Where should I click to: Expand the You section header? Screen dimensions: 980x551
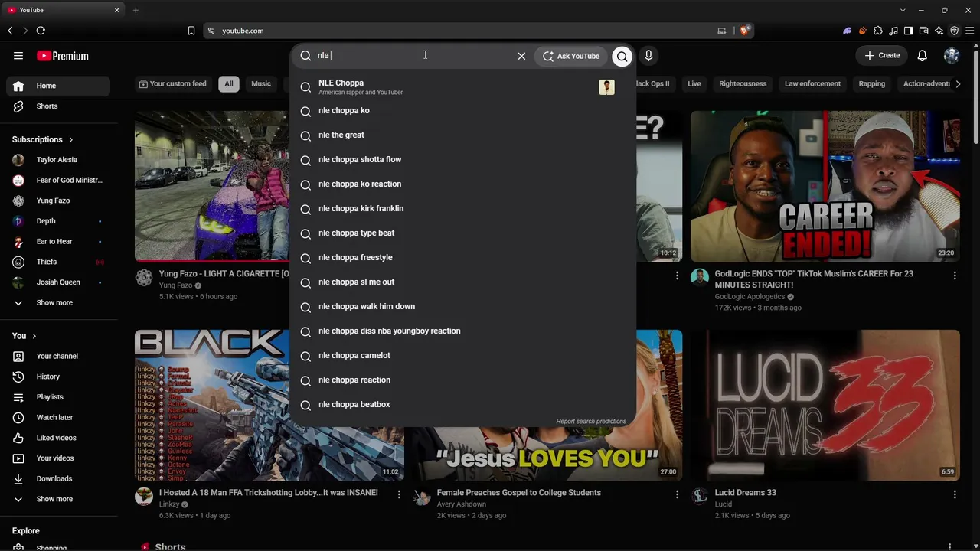(24, 336)
